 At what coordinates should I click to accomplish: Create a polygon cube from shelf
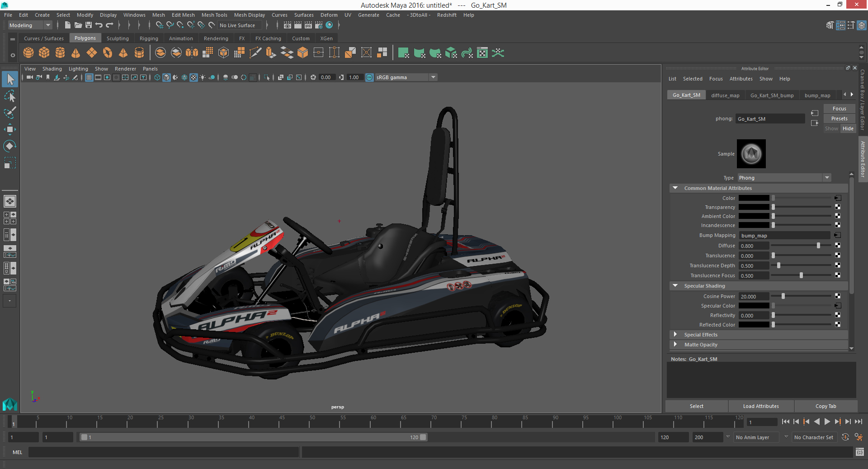point(44,53)
